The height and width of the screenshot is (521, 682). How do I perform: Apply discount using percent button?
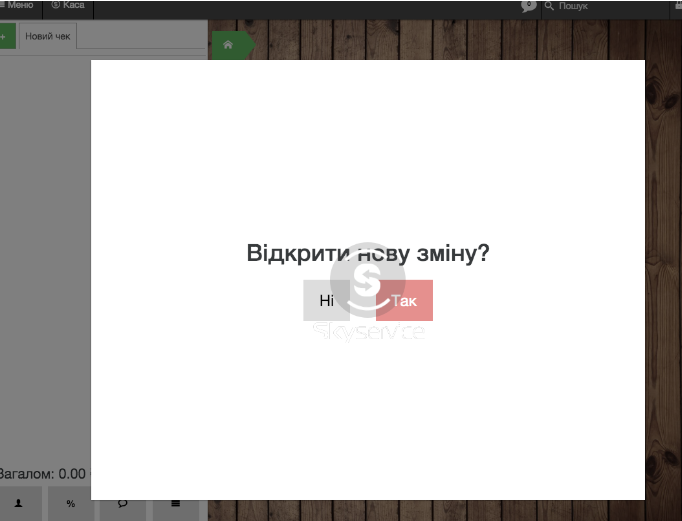70,503
